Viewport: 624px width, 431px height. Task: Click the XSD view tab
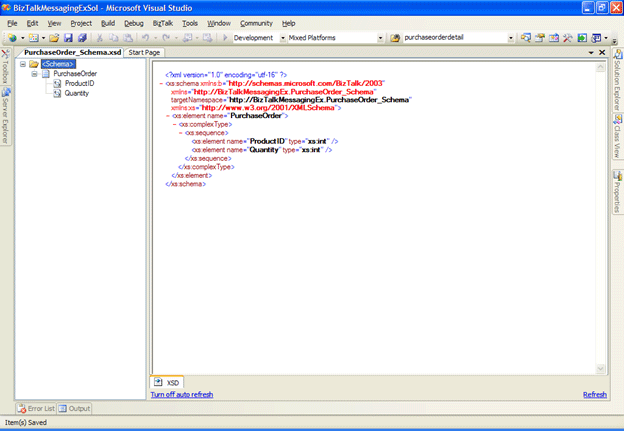[167, 382]
